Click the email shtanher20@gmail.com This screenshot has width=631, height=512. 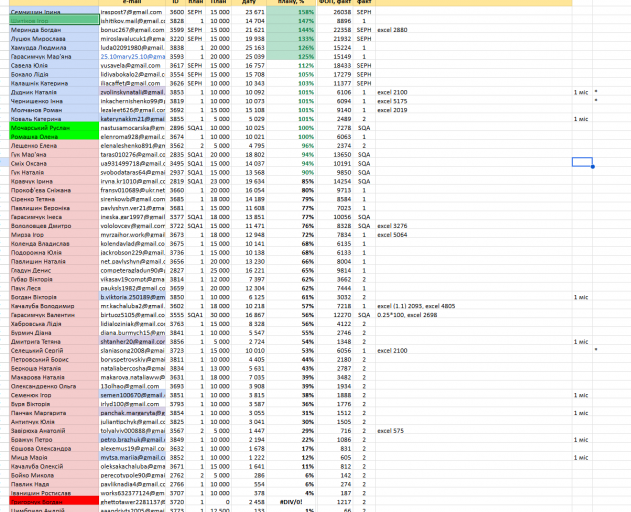[x=132, y=341]
